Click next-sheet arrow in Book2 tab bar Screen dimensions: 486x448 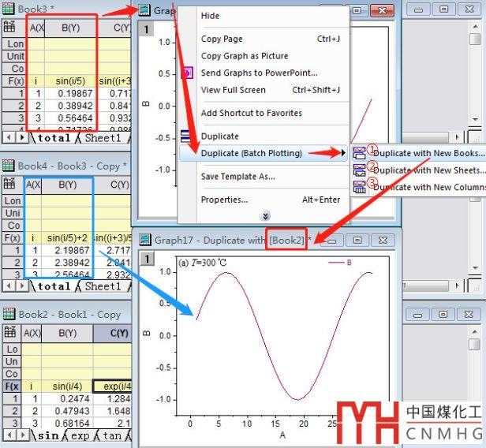pyautogui.click(x=22, y=435)
